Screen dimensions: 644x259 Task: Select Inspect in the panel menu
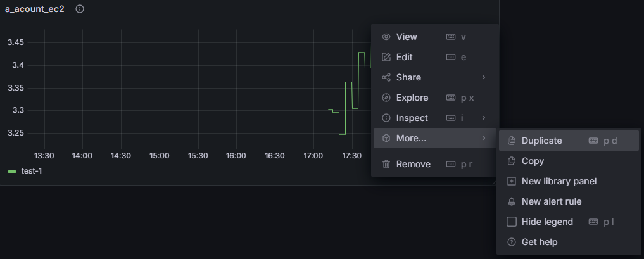435,118
